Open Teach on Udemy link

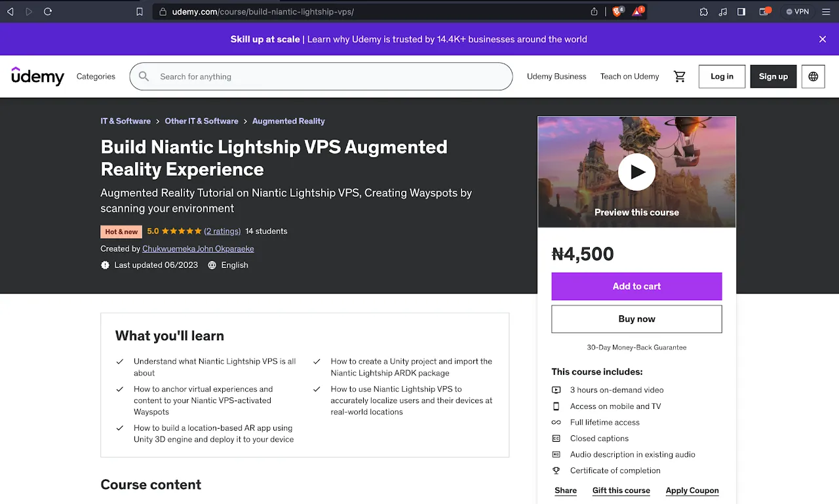tap(629, 77)
